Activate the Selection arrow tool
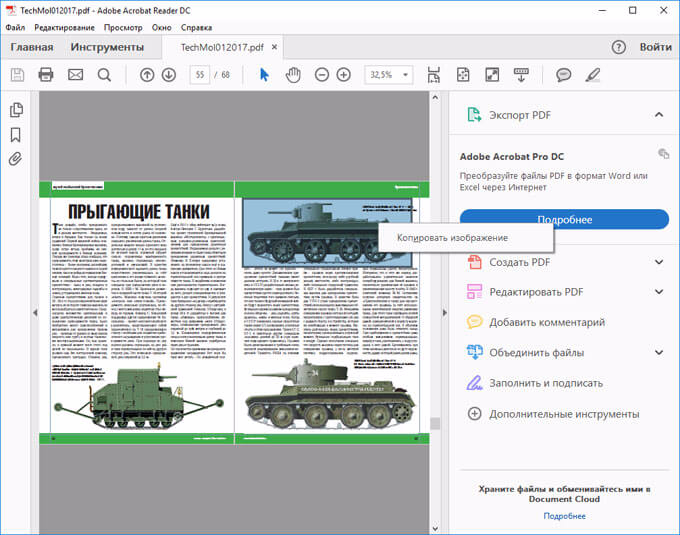The width and height of the screenshot is (680, 535). (x=264, y=75)
